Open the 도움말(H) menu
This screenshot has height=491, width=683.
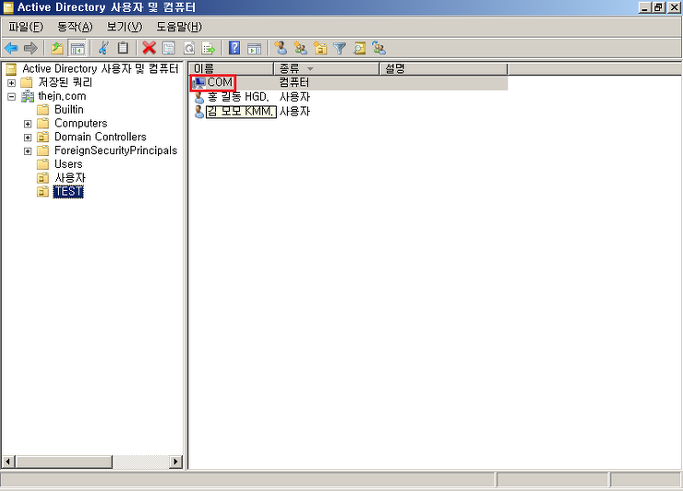tap(179, 27)
